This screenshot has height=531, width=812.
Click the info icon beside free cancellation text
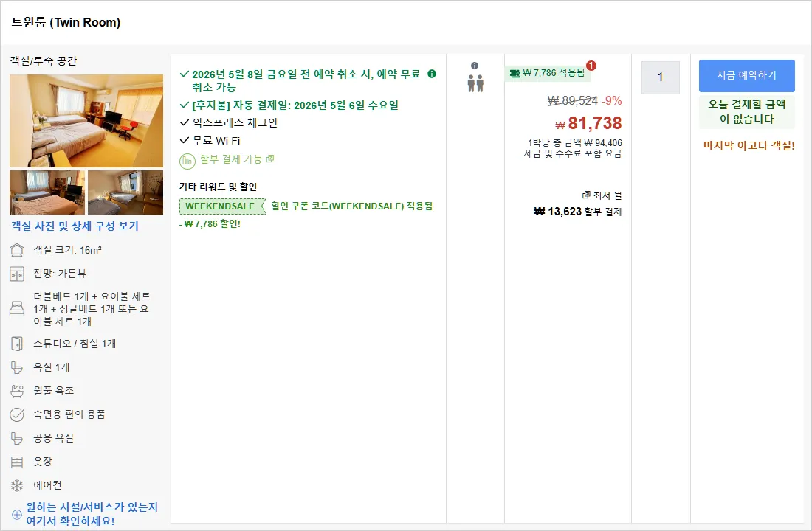tap(432, 74)
